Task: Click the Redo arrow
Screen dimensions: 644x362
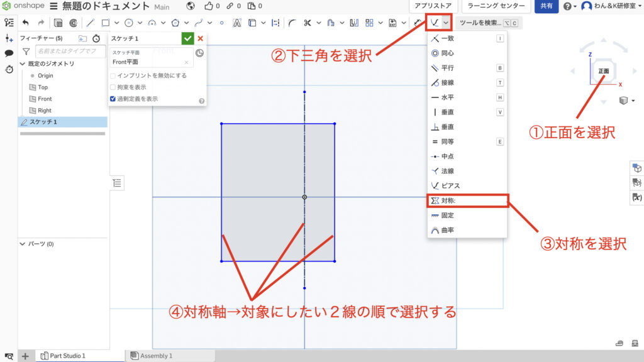Action: [41, 23]
